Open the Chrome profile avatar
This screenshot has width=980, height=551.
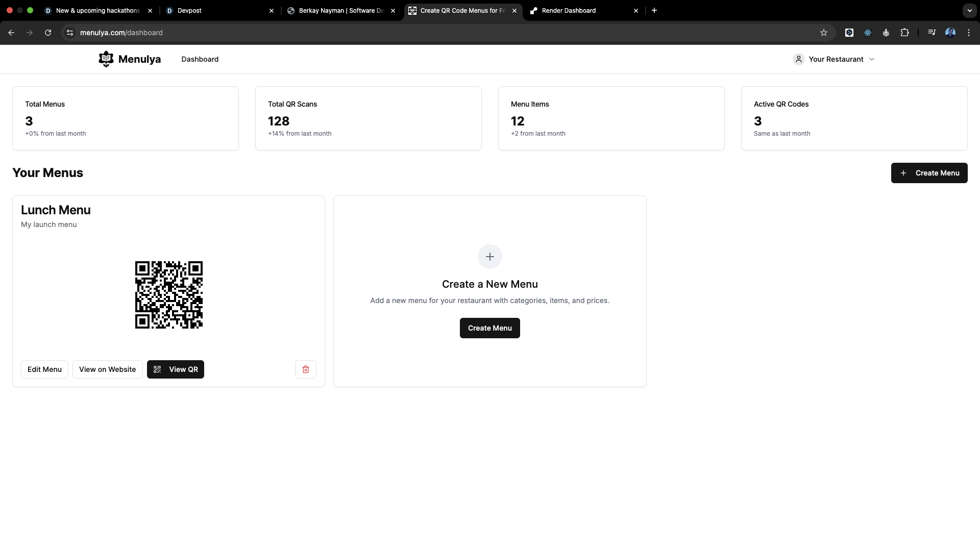point(950,33)
